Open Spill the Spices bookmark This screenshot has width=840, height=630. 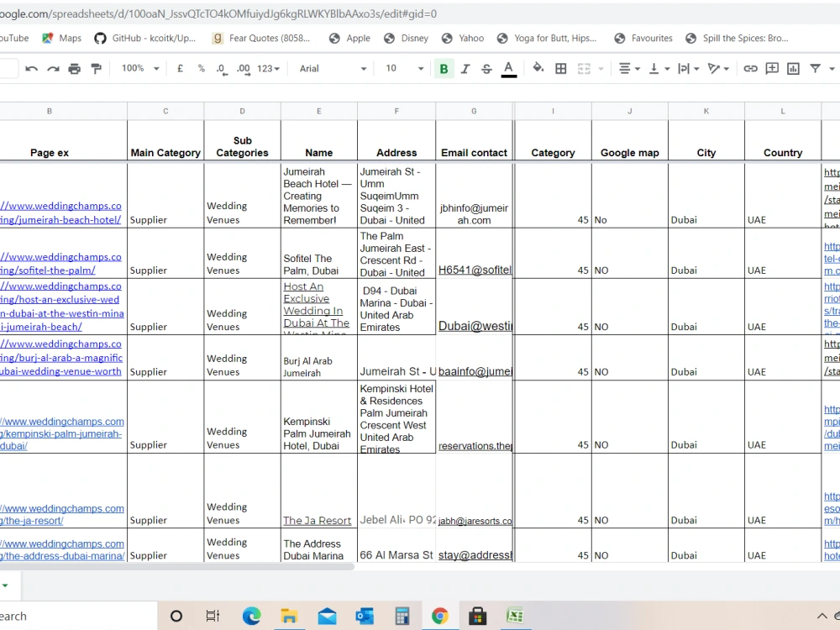(x=738, y=38)
